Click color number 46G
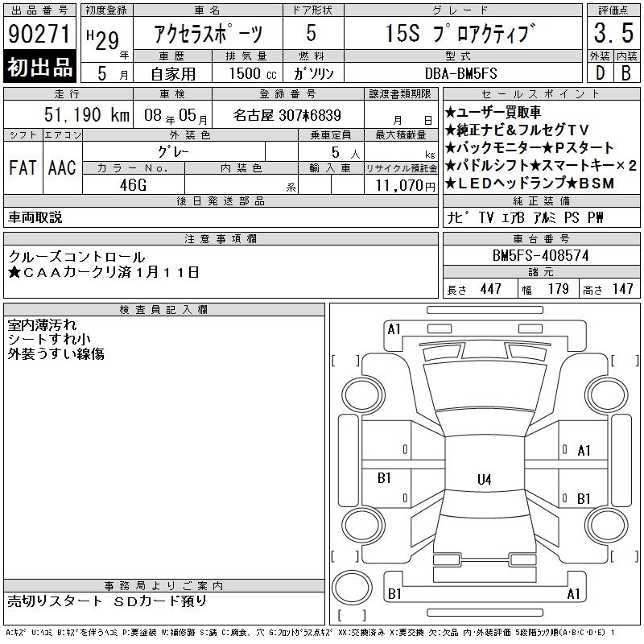This screenshot has width=644, height=644. pyautogui.click(x=133, y=185)
